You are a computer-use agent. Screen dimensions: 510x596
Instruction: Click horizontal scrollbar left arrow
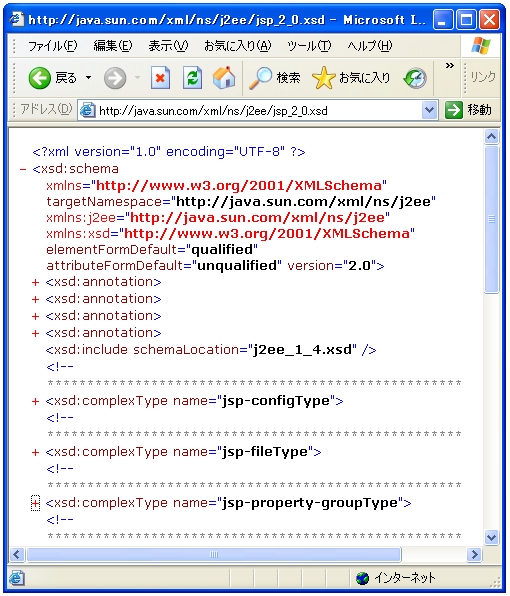pyautogui.click(x=17, y=555)
